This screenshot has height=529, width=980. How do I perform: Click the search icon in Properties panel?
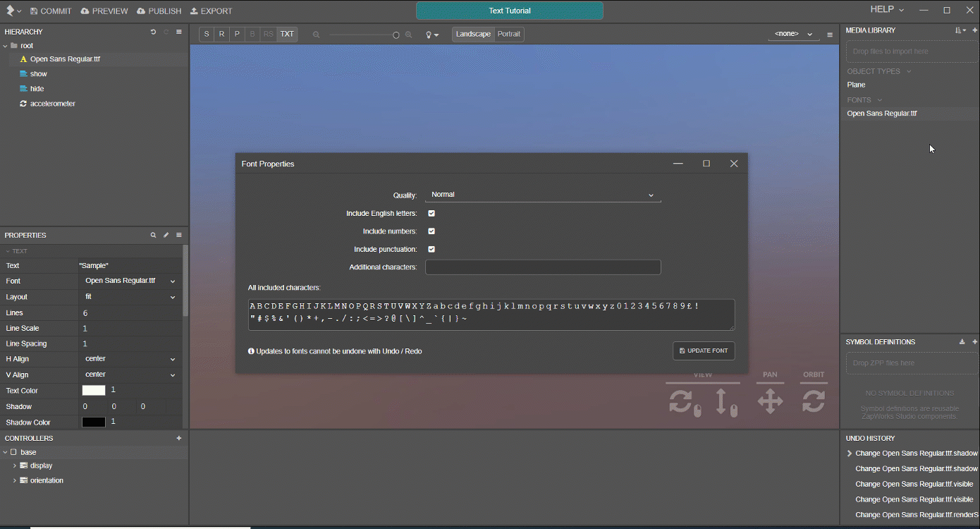point(153,235)
